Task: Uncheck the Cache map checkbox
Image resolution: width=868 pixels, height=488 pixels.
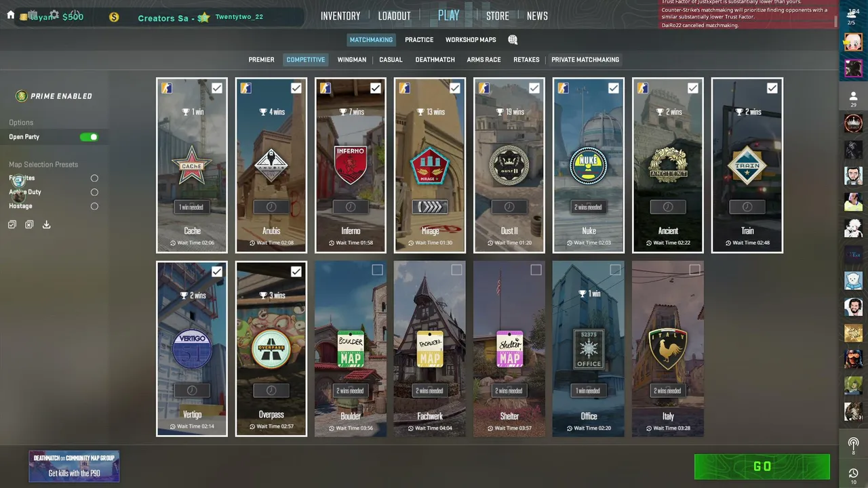Action: (x=217, y=88)
